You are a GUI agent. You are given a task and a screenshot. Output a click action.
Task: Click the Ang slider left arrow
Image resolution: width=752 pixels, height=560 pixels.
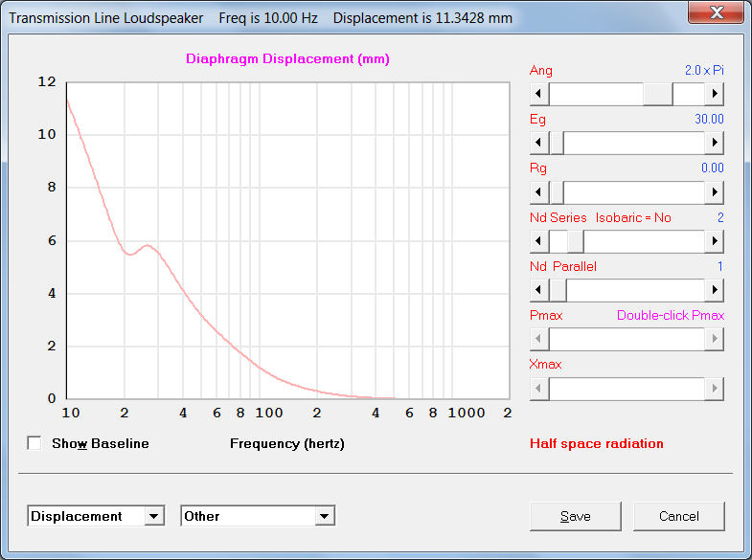pos(539,94)
